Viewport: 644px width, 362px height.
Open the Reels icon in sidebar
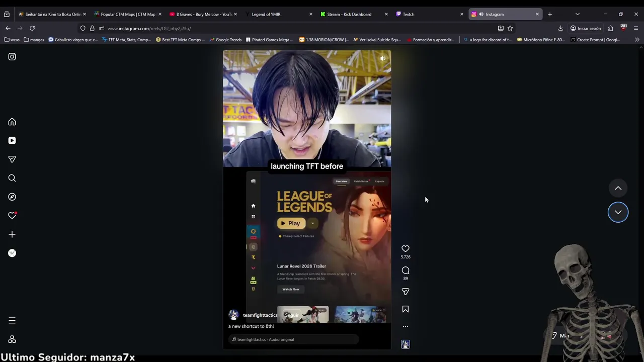point(12,141)
